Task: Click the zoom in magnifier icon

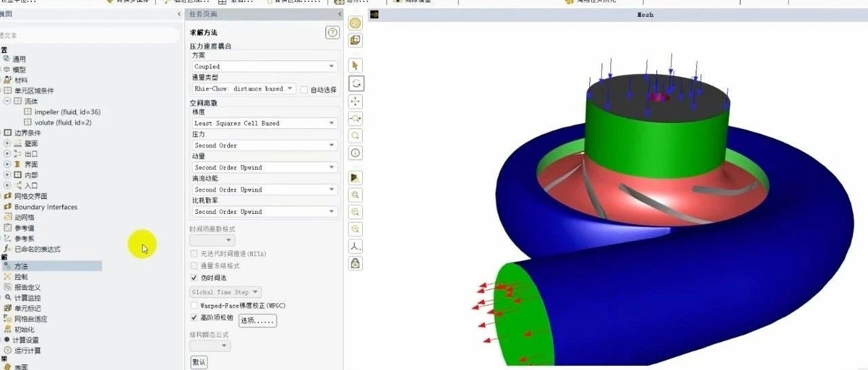Action: [355, 212]
